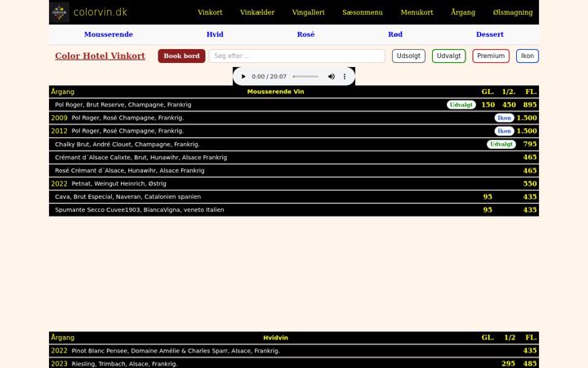Toggle the Udvalgt filter button

(448, 56)
